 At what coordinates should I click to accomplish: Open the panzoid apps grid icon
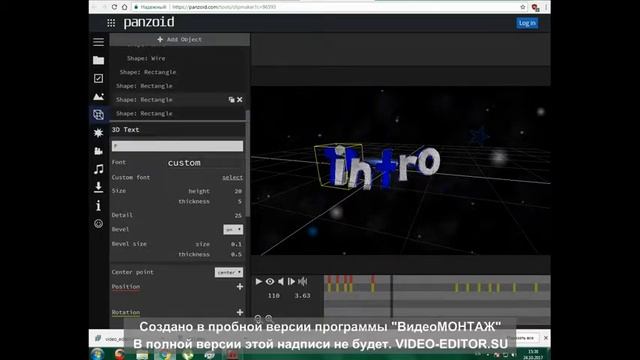coord(111,23)
